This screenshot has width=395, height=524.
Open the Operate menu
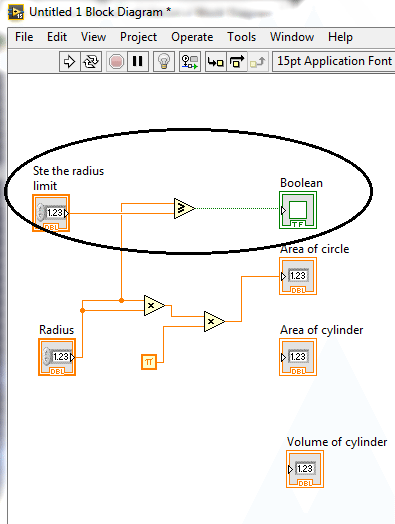pos(192,37)
